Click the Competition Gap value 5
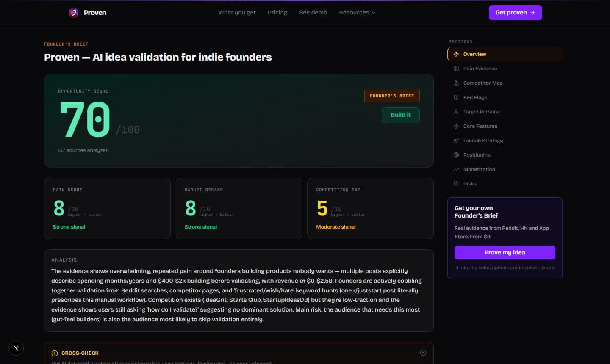 tap(322, 208)
